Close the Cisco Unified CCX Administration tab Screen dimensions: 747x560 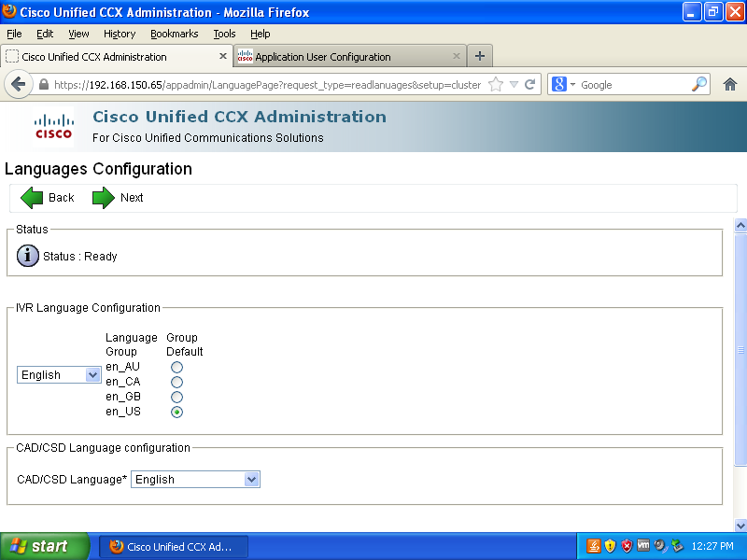(222, 56)
